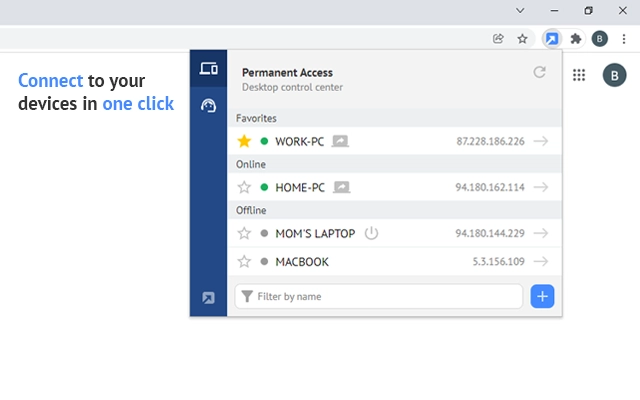Screen dimensions: 640x400
Task: Open Chrome's three-dot menu
Action: 624,39
